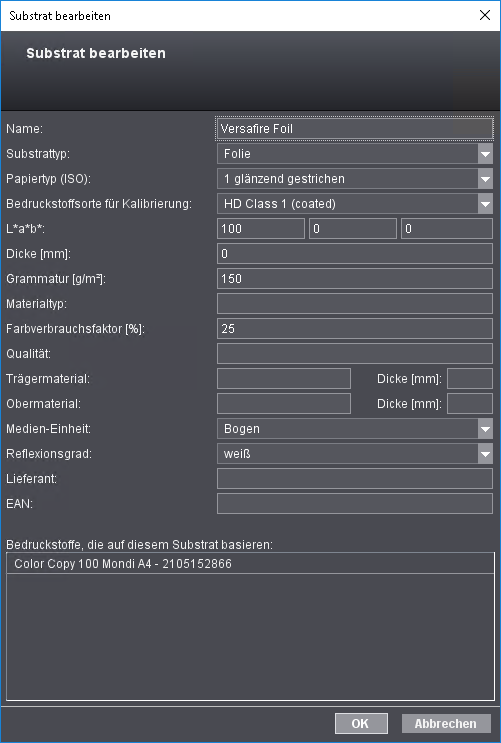Click the Abbrechen button
501x743 pixels.
446,724
